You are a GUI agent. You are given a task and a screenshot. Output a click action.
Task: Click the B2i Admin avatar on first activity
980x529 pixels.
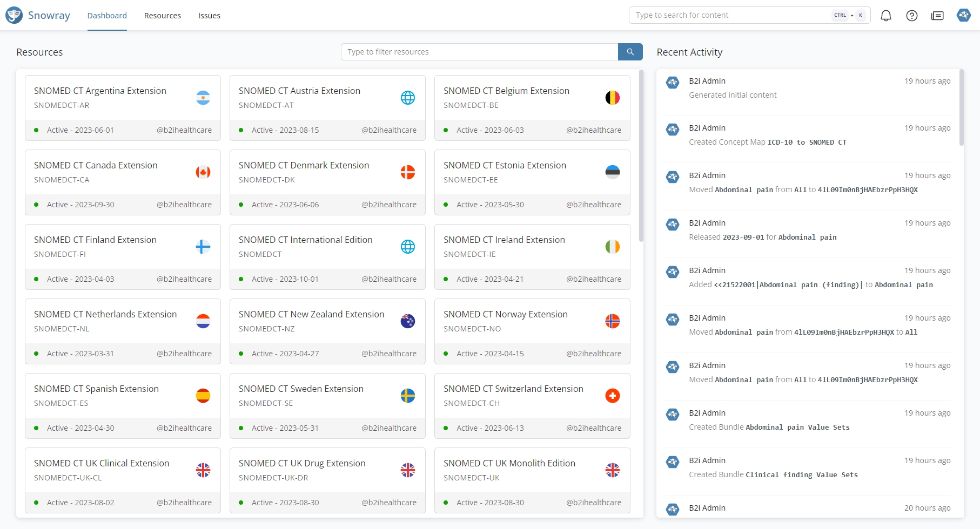pos(673,83)
